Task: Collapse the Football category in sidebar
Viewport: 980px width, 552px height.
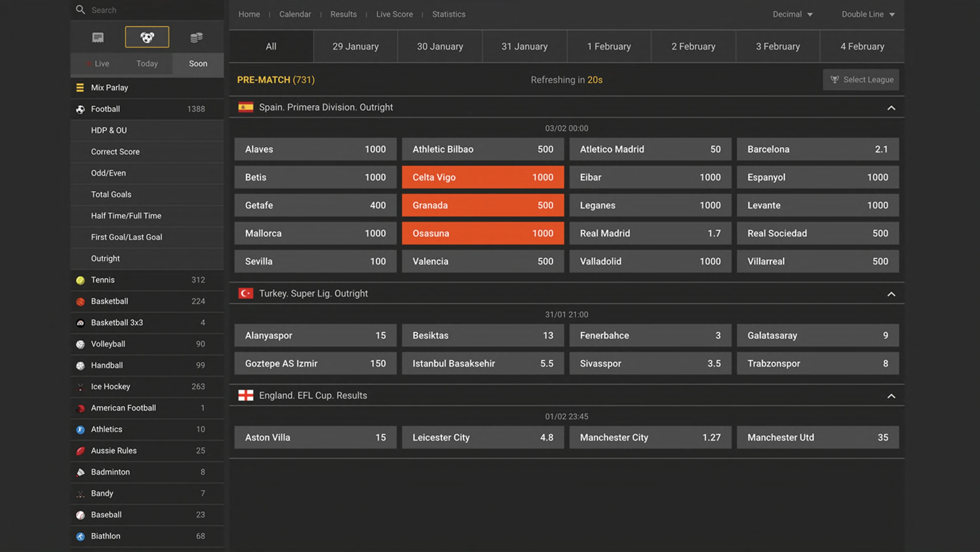Action: [x=147, y=109]
